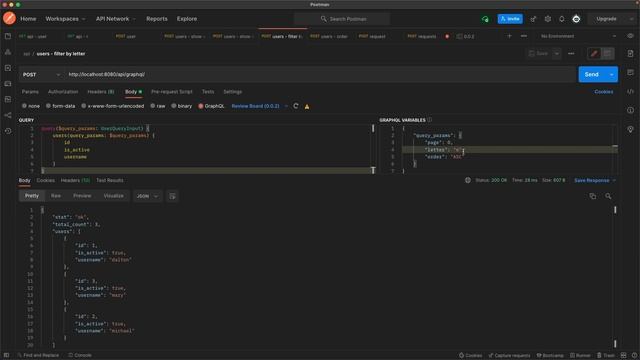Open the user avatar menu

coord(576,19)
